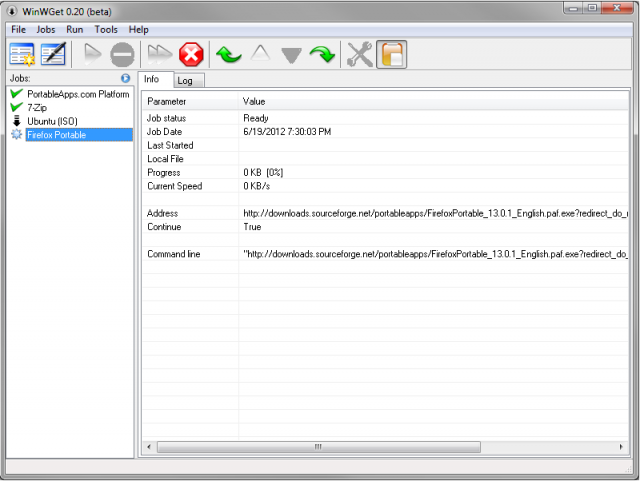Screen dimensions: 640x481
Task: Select the PortableApps.com Platform job
Action: tap(78, 94)
